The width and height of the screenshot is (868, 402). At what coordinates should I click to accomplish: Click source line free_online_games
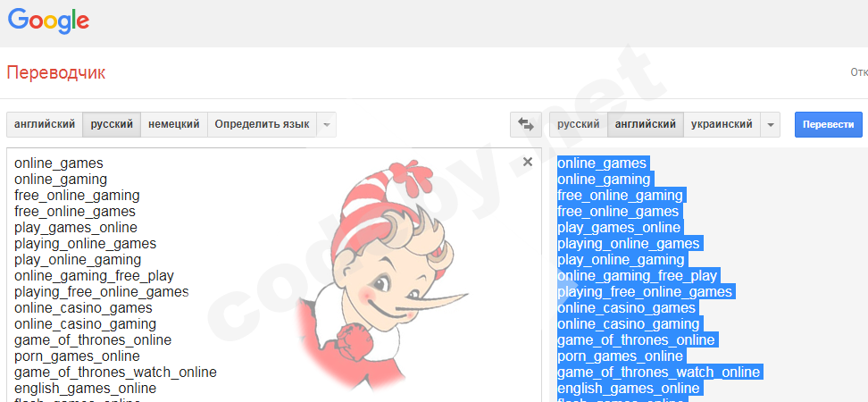coord(75,212)
